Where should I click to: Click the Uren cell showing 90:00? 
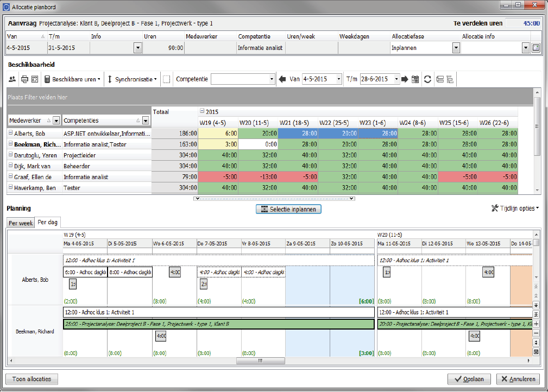pyautogui.click(x=163, y=48)
